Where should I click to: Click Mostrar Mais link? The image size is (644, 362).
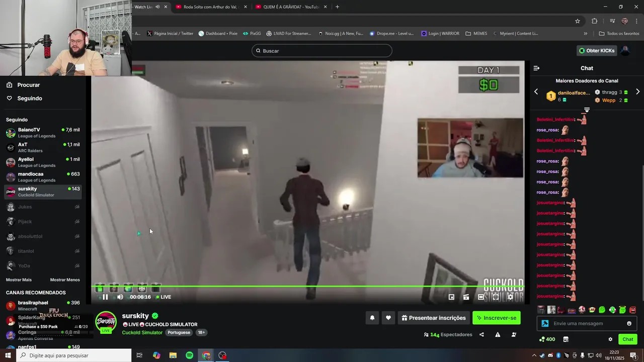point(19,280)
